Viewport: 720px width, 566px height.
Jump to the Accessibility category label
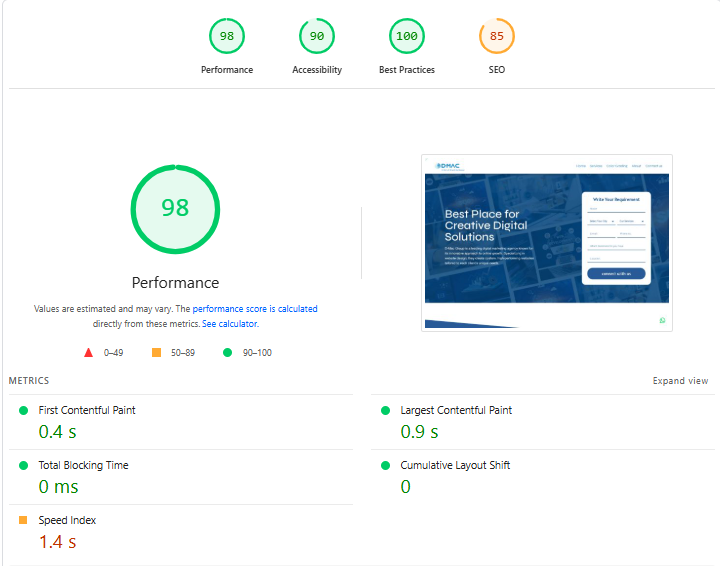click(317, 70)
